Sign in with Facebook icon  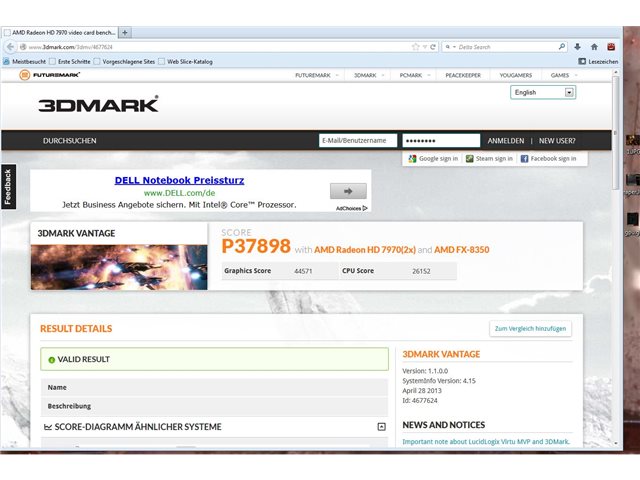524,159
